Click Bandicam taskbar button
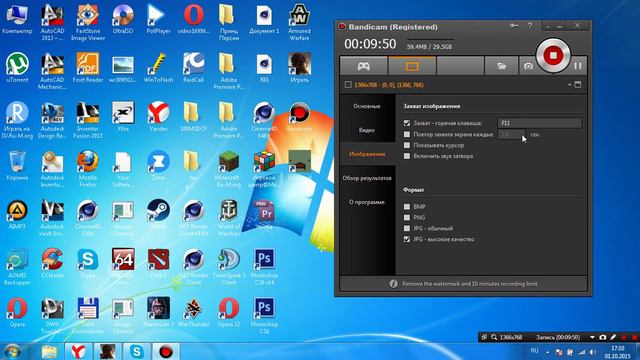 (166, 351)
